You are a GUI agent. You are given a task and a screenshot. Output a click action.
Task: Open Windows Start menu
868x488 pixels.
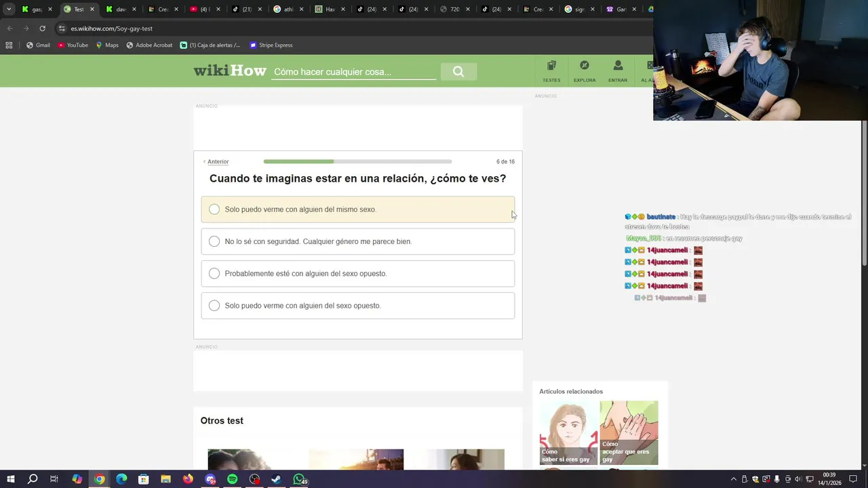[x=10, y=479]
